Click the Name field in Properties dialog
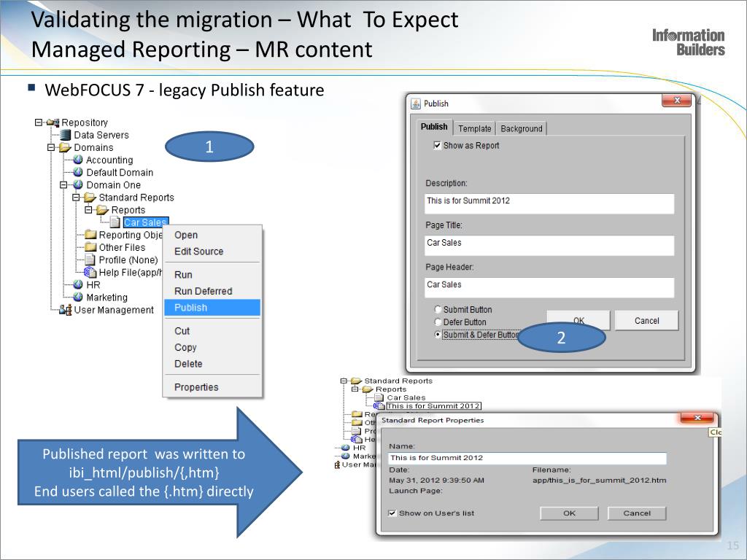This screenshot has height=560, width=747. 527,458
